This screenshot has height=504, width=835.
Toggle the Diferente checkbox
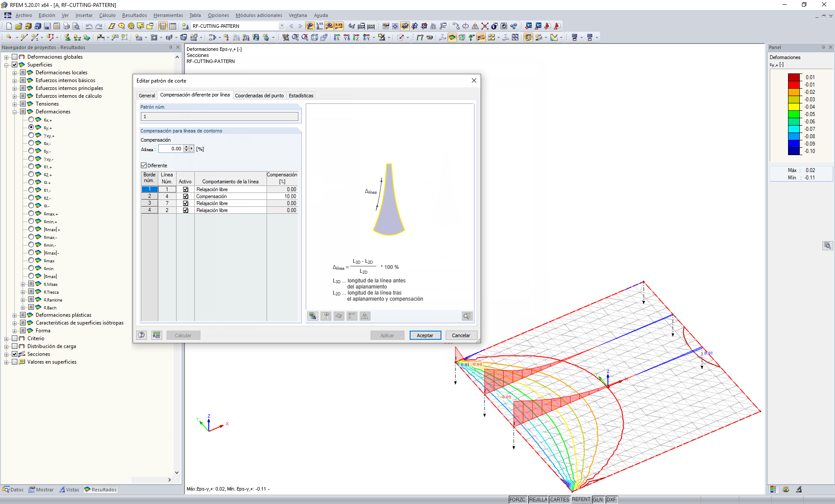pyautogui.click(x=144, y=166)
